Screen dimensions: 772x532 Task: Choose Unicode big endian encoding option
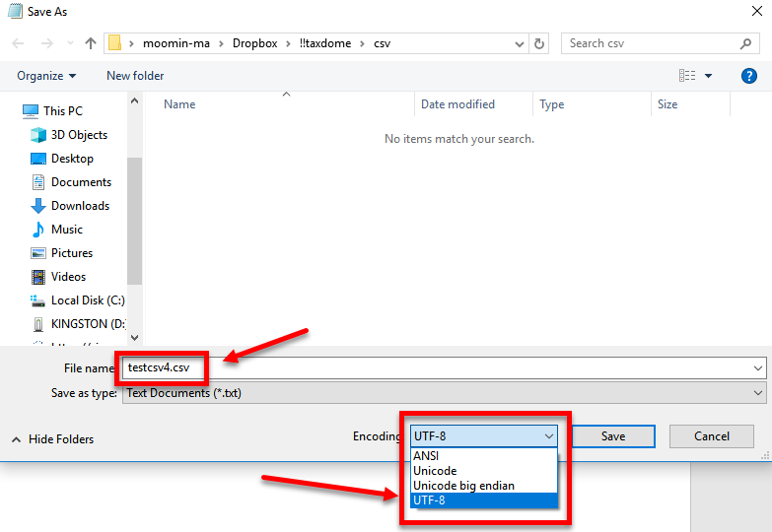(x=463, y=486)
